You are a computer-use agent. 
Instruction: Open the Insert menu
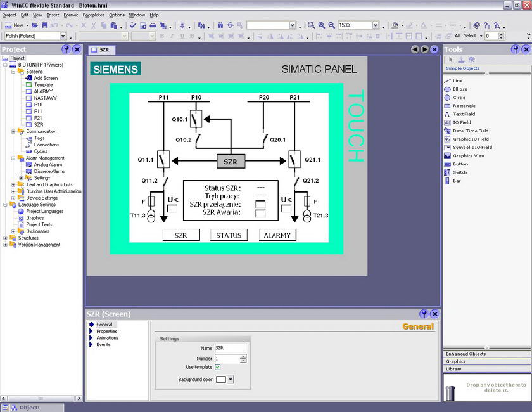tap(53, 15)
